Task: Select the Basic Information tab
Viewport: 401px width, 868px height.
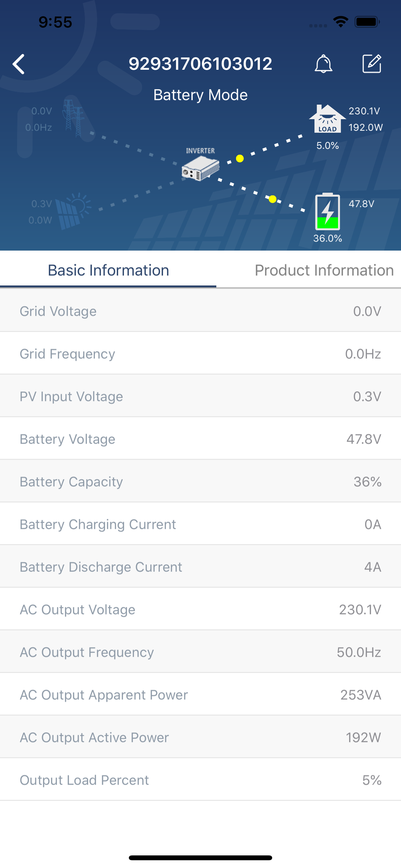Action: 108,270
